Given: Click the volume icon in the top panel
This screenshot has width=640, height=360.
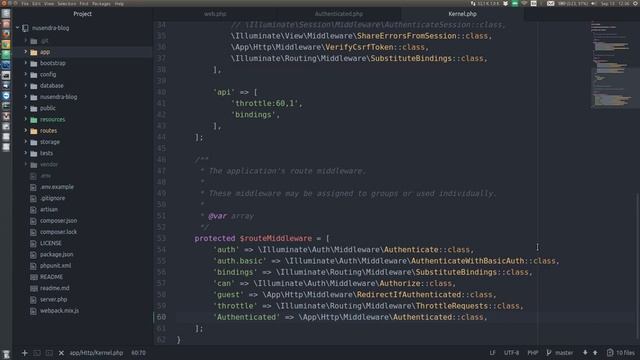Looking at the screenshot, I should click(593, 3).
